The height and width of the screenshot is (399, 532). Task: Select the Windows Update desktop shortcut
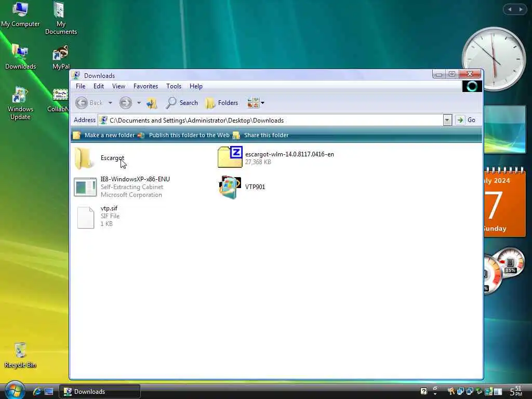(20, 103)
